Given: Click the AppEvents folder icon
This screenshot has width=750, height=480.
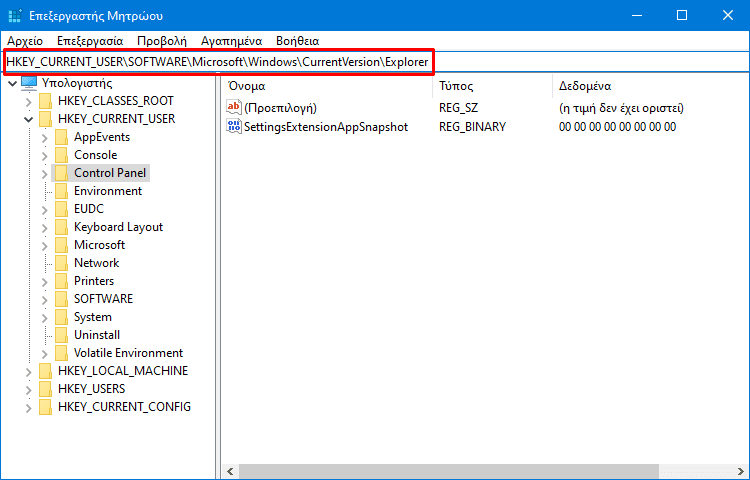Looking at the screenshot, I should tap(61, 137).
